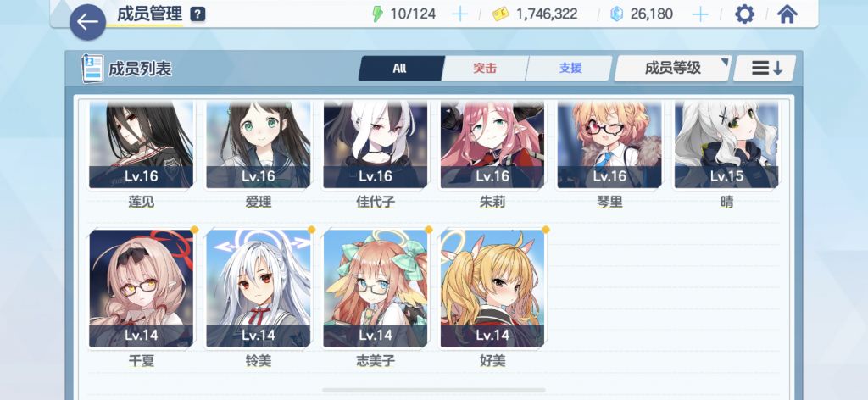Tap the gold credits icon
This screenshot has width=868, height=400.
click(500, 14)
